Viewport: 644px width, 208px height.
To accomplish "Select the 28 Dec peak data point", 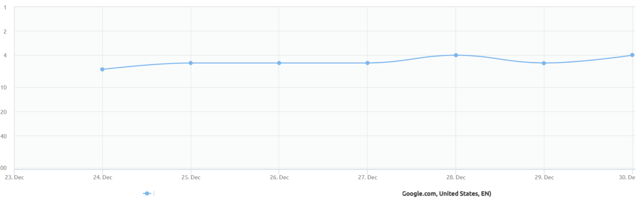I will [456, 55].
